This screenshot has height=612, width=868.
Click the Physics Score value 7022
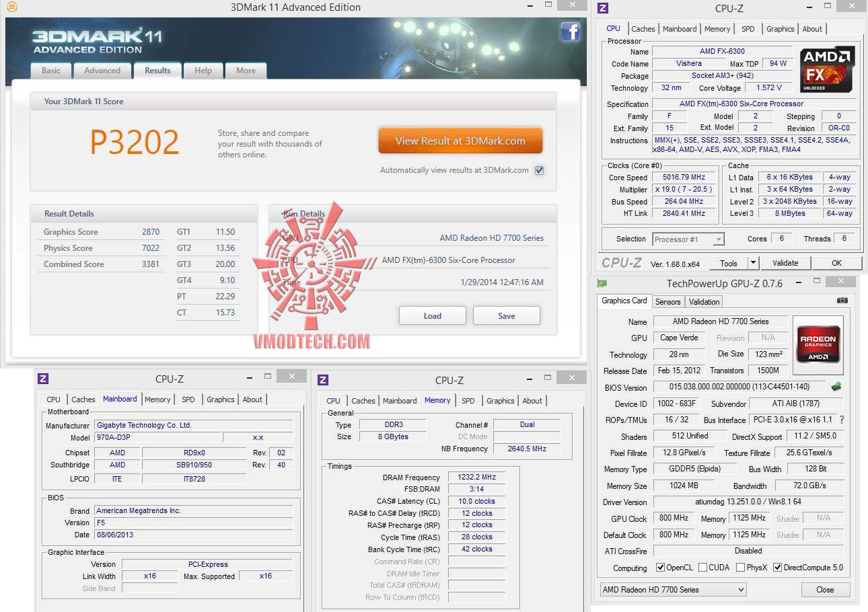151,248
